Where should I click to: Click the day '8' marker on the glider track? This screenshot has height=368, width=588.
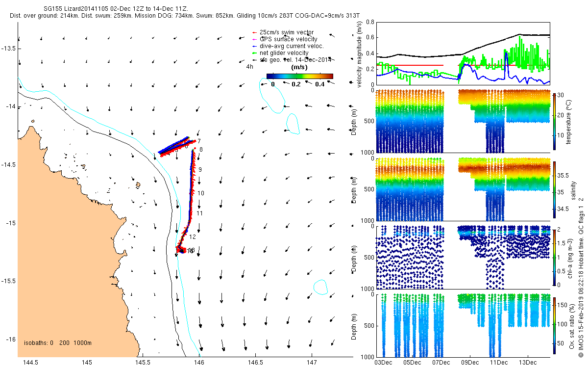click(x=201, y=149)
